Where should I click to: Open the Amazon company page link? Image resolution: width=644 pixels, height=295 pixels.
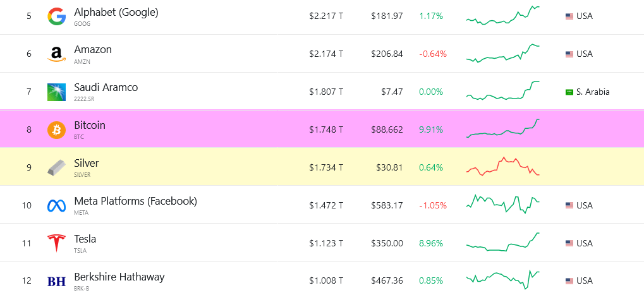pos(93,50)
